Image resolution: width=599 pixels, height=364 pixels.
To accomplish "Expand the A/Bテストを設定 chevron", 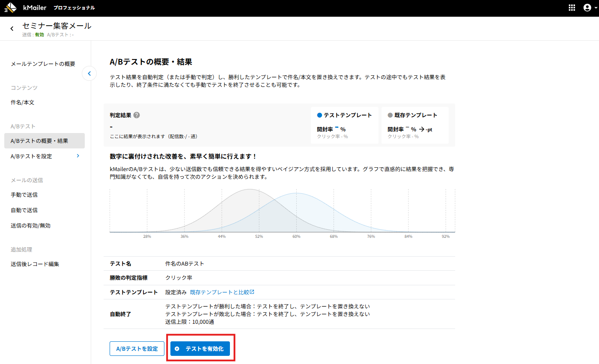I will pos(77,156).
